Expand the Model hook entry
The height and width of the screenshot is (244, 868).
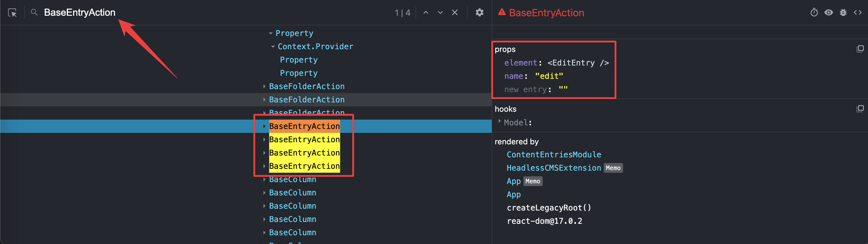tap(499, 122)
